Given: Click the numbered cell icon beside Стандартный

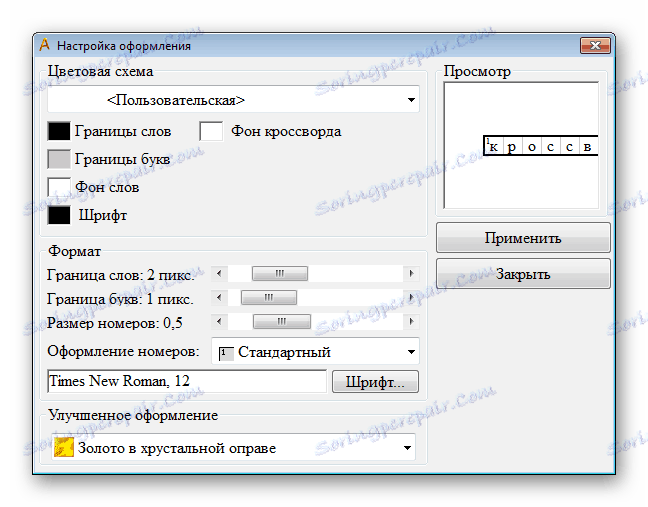Looking at the screenshot, I should (226, 354).
